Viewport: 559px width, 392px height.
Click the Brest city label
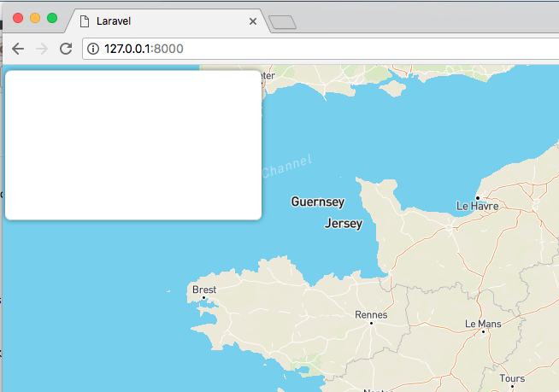204,290
